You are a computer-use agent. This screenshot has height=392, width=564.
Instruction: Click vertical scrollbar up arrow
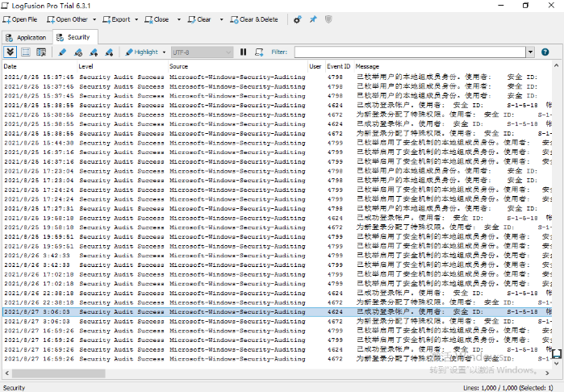557,65
